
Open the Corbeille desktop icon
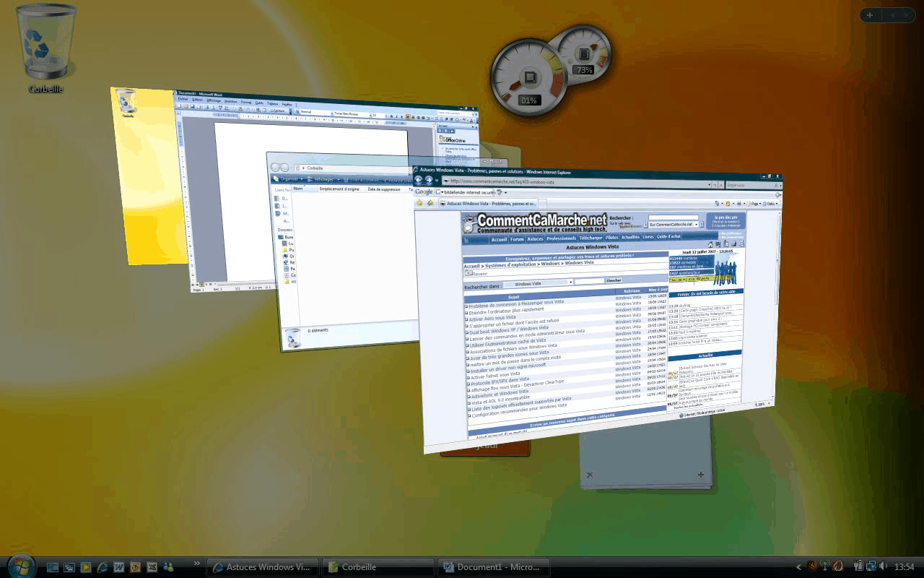tap(46, 48)
